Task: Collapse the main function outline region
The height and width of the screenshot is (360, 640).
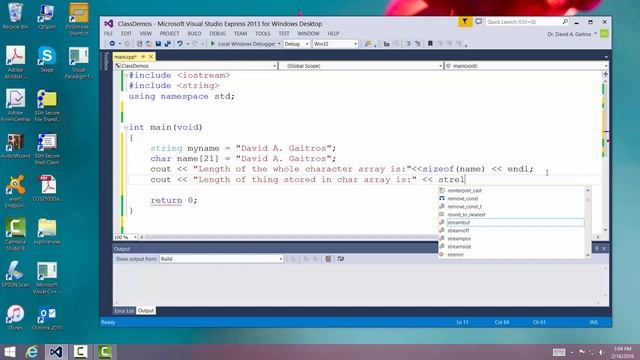Action: pyautogui.click(x=126, y=127)
